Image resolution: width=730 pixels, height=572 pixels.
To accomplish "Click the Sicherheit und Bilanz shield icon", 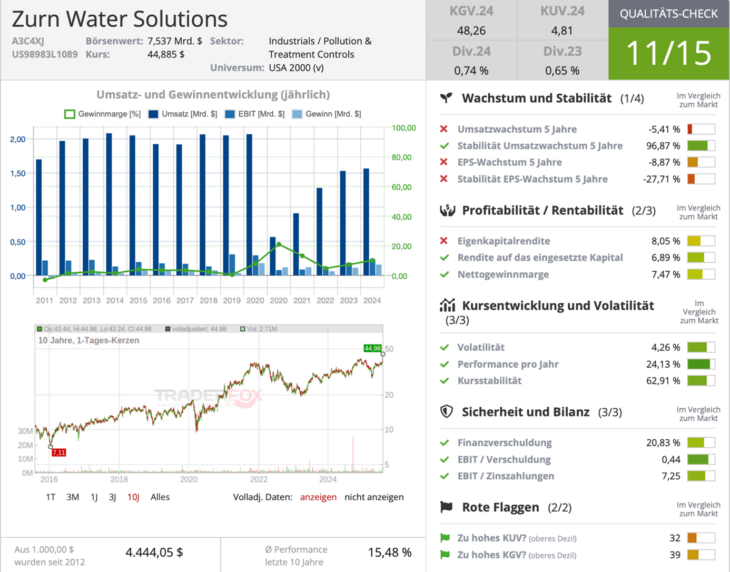I will 446,412.
